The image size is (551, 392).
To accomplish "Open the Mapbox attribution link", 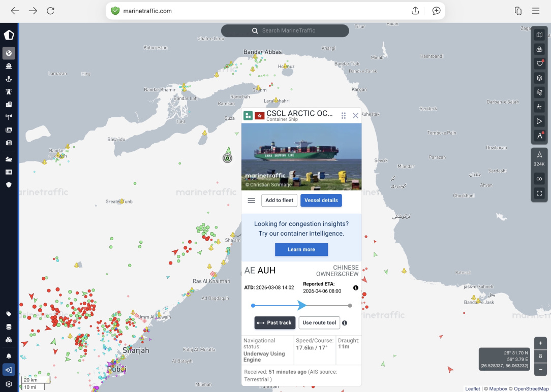I will (498, 388).
